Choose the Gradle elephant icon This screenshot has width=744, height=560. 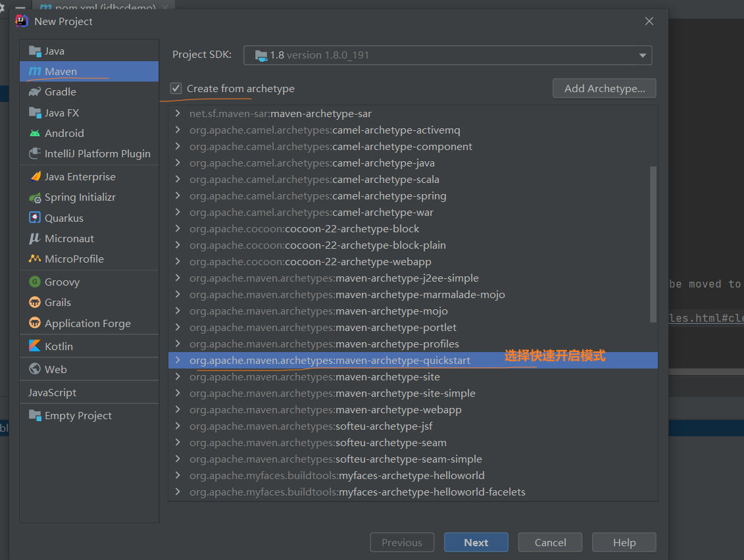click(35, 91)
